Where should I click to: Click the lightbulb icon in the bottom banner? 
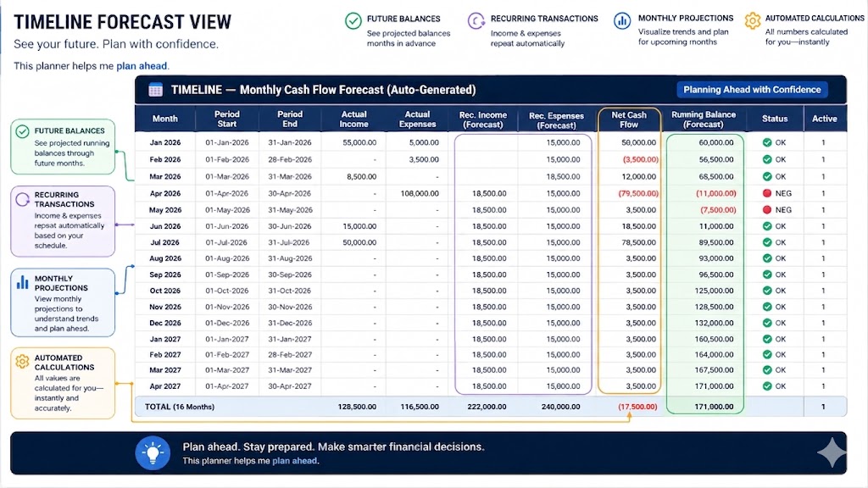[153, 453]
